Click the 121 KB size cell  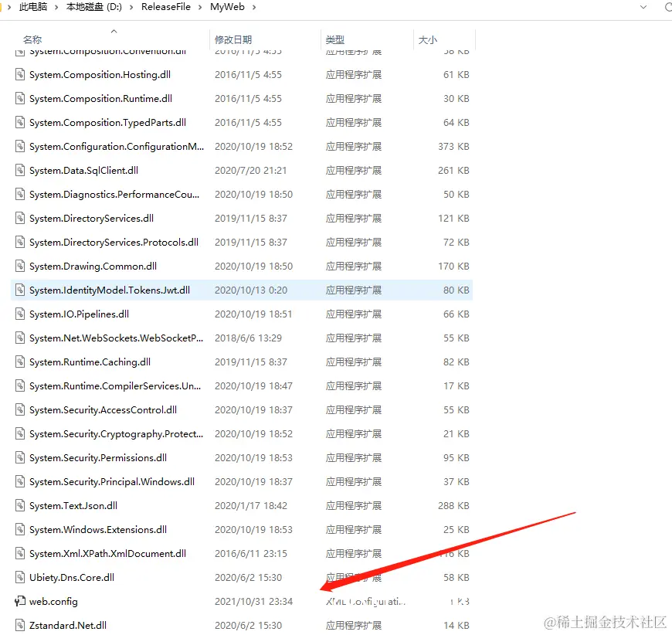(x=453, y=219)
